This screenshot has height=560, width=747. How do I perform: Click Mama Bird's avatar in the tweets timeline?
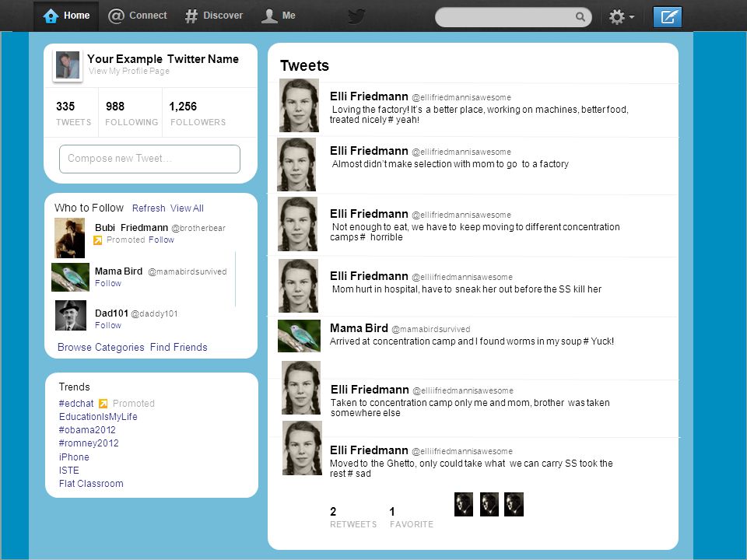click(299, 336)
